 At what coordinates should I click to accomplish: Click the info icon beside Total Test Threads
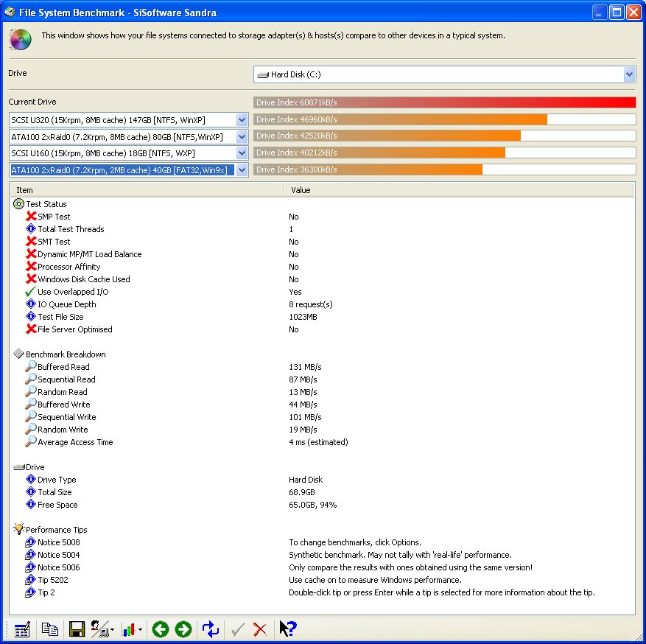coord(31,228)
